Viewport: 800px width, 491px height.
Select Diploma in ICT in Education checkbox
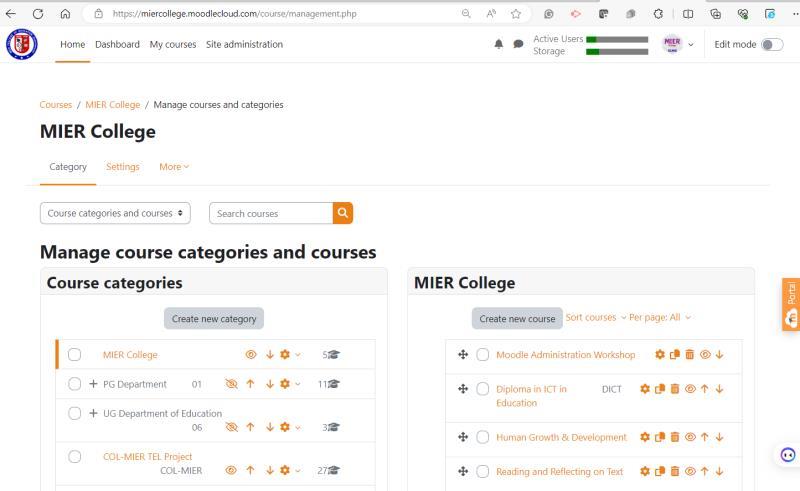pos(483,389)
